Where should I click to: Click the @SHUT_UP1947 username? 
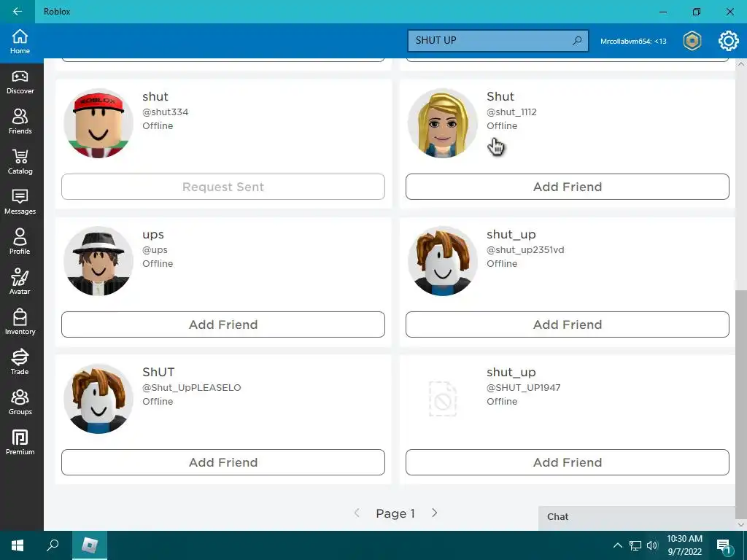524,388
